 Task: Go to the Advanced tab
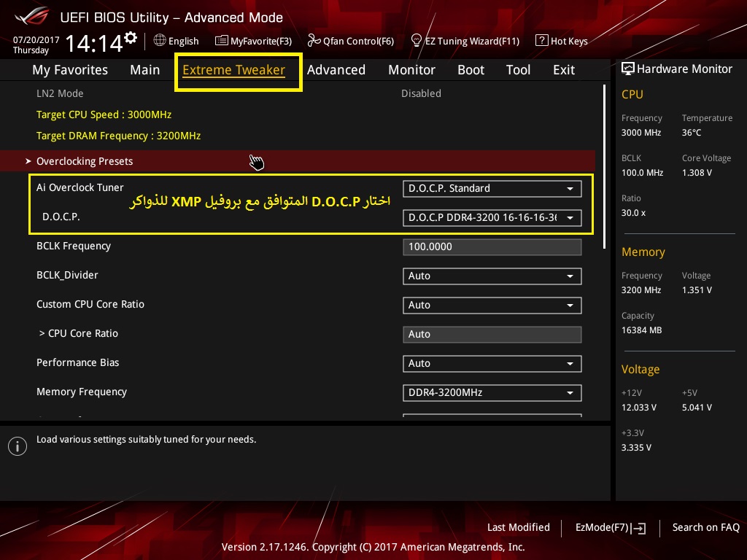[x=336, y=70]
